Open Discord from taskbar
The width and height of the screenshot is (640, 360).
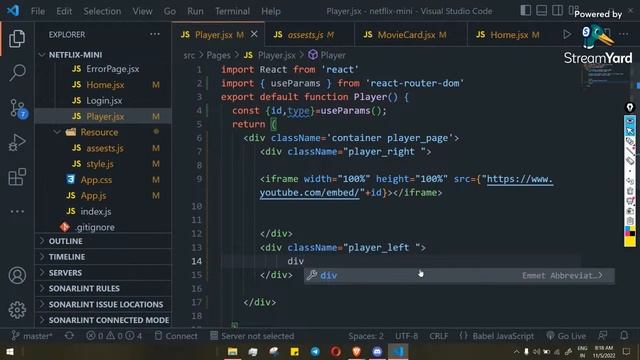pyautogui.click(x=377, y=351)
